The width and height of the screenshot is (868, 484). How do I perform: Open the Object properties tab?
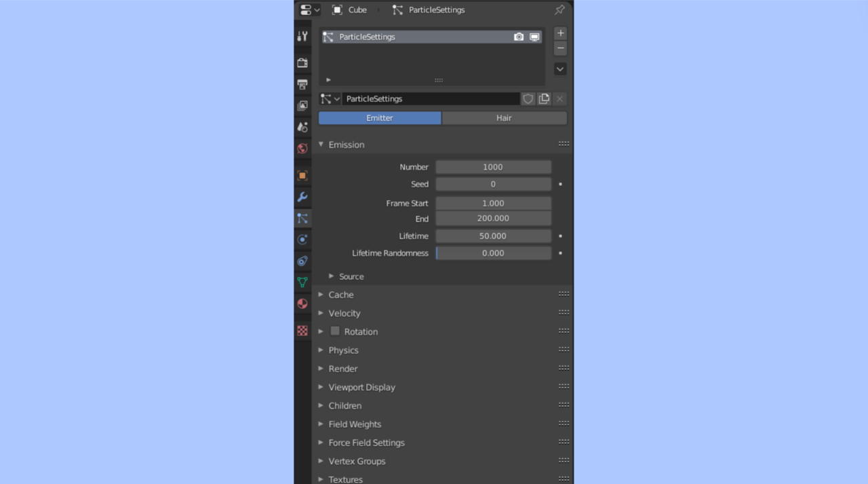pyautogui.click(x=302, y=176)
